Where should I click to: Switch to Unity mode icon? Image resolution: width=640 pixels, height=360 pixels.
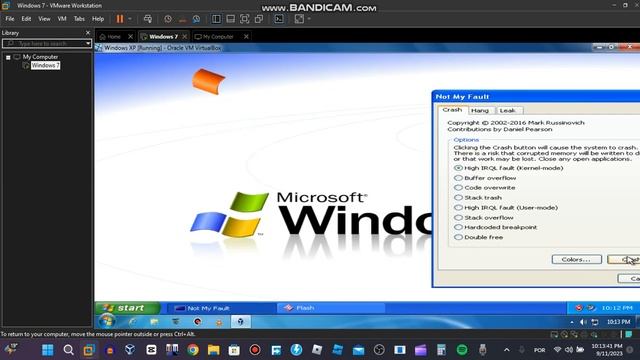(x=259, y=19)
